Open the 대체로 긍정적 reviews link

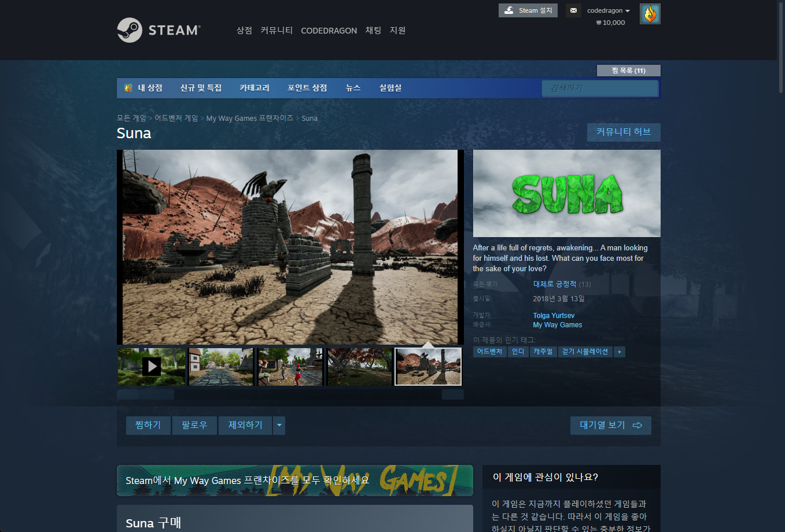pyautogui.click(x=555, y=284)
